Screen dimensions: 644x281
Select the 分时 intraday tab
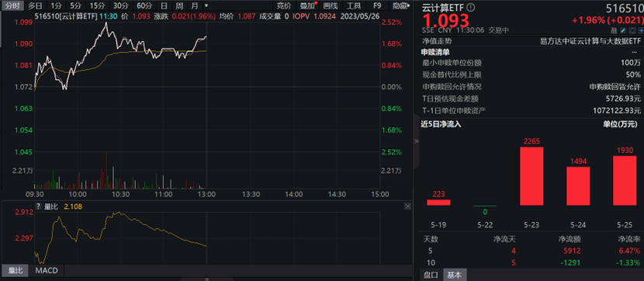coord(12,5)
